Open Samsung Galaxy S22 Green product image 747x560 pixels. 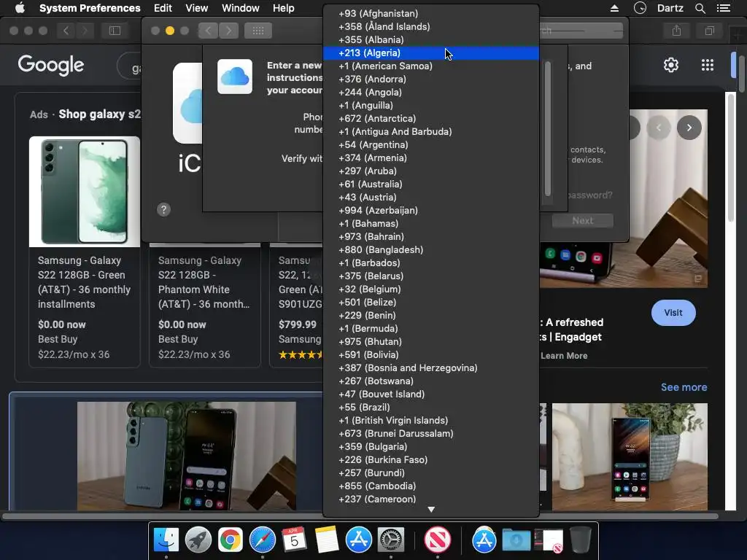coord(85,192)
